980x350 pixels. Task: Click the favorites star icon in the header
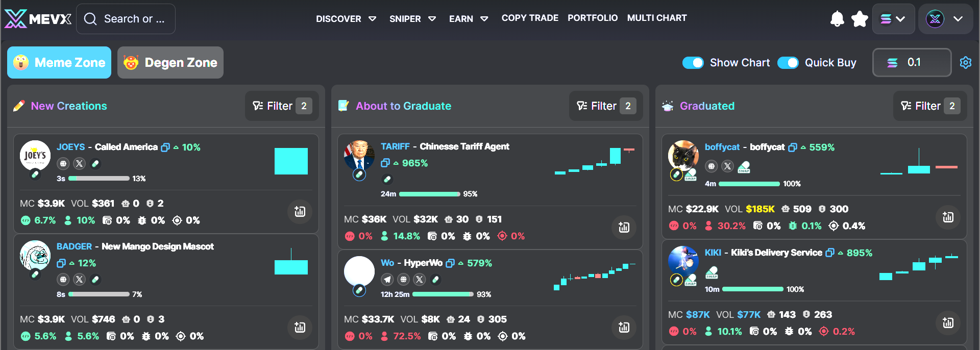coord(860,18)
